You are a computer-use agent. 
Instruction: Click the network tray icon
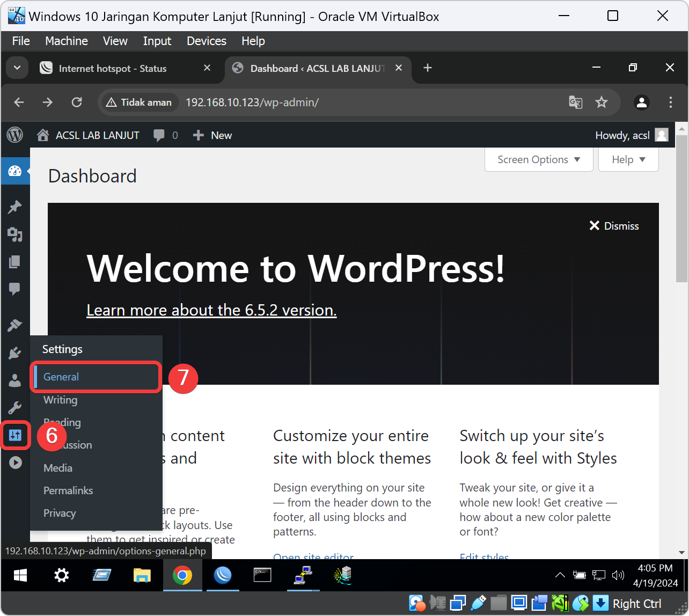click(599, 575)
